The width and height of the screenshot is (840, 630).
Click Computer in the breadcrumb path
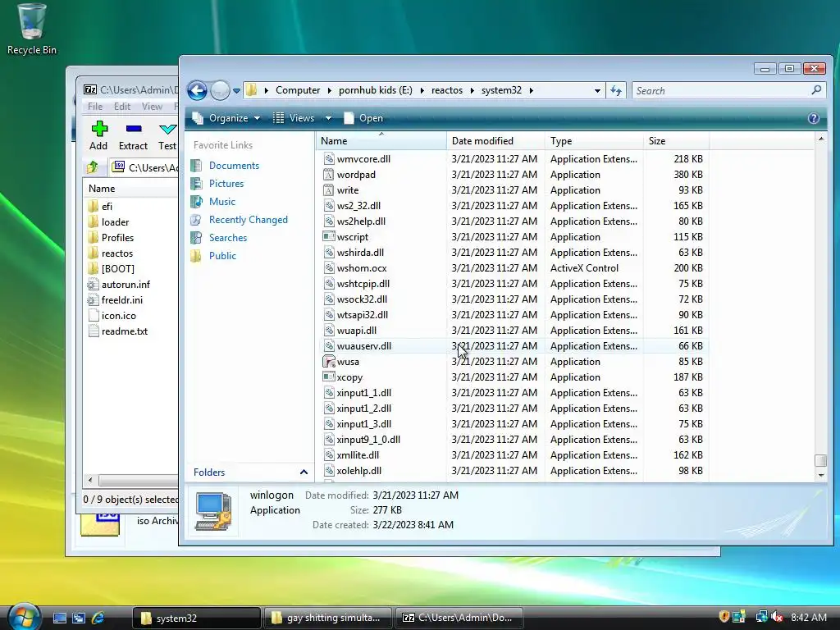pos(298,90)
